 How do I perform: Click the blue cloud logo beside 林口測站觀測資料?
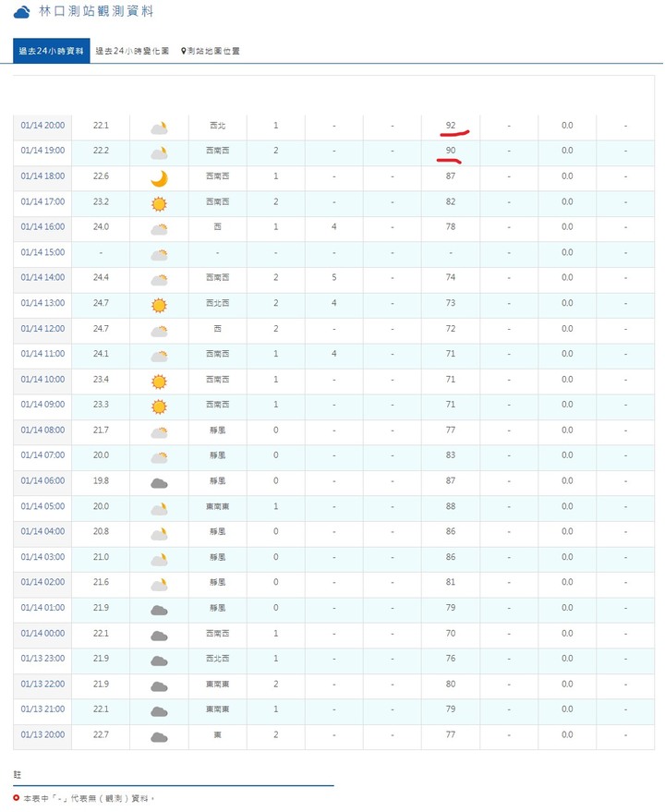pyautogui.click(x=22, y=12)
